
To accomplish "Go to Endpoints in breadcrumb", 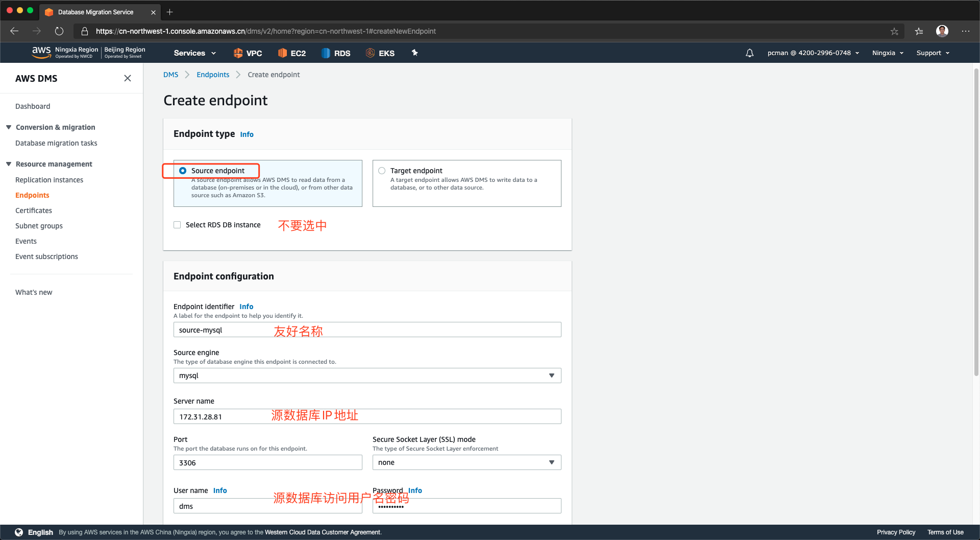I will pos(213,75).
